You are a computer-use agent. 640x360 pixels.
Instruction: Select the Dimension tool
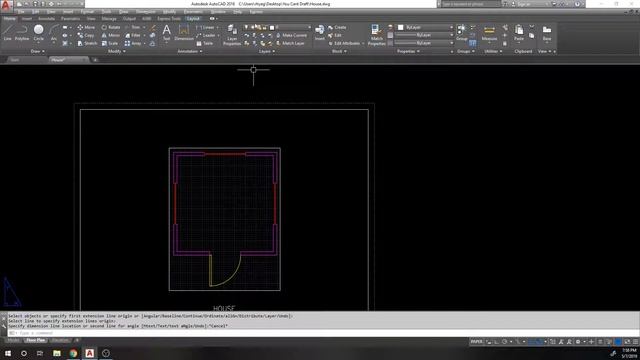click(x=184, y=32)
